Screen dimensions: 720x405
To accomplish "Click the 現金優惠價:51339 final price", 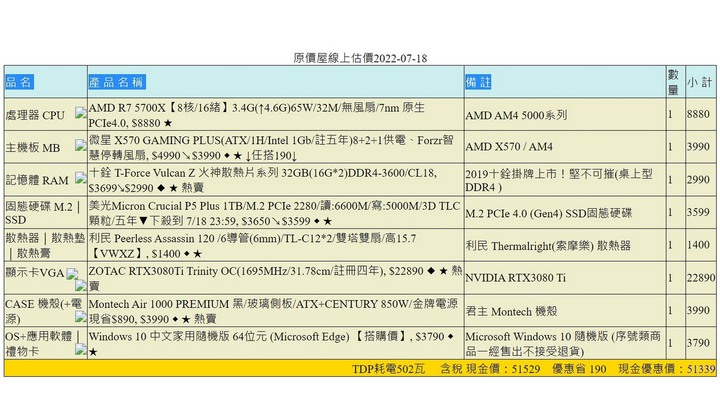I will [667, 369].
